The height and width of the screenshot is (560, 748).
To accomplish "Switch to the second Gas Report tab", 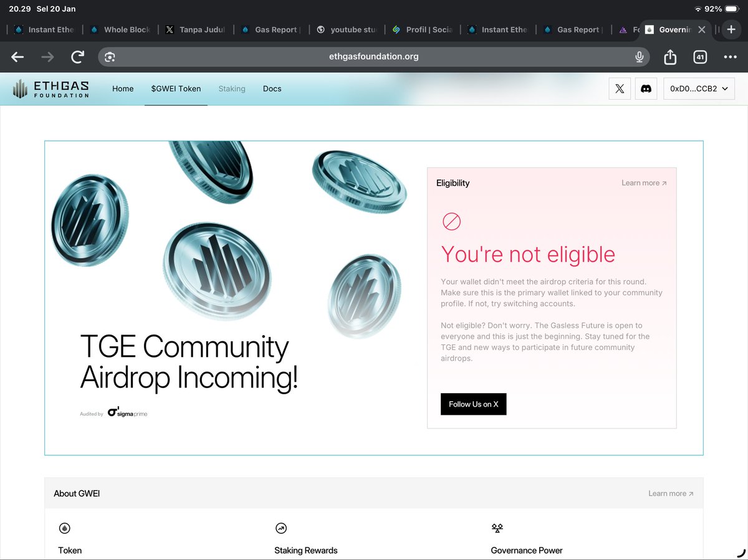I will point(573,29).
